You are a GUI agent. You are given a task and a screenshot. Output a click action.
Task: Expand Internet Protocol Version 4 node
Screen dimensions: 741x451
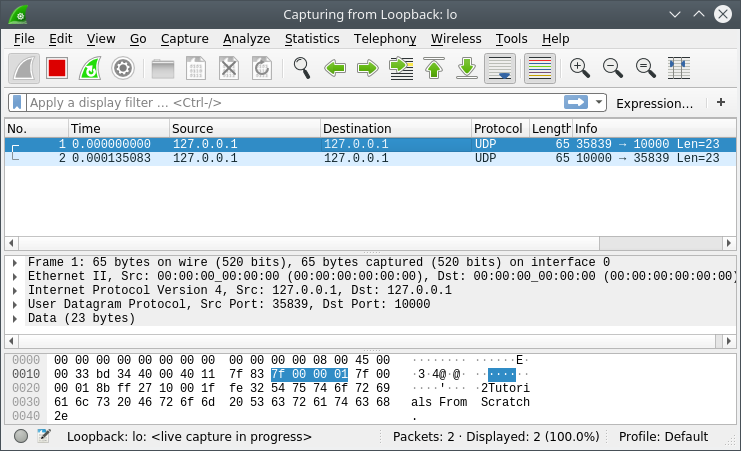point(15,290)
